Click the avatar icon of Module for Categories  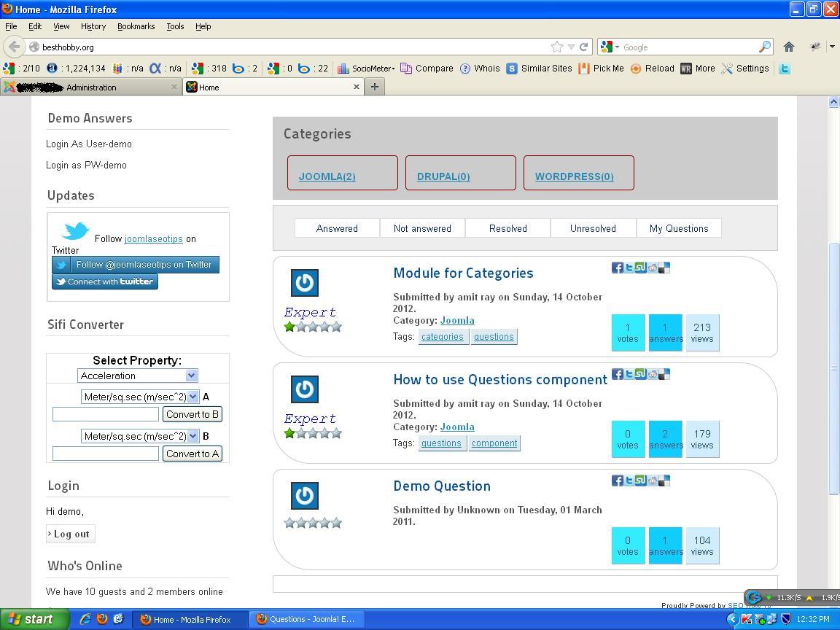[305, 283]
